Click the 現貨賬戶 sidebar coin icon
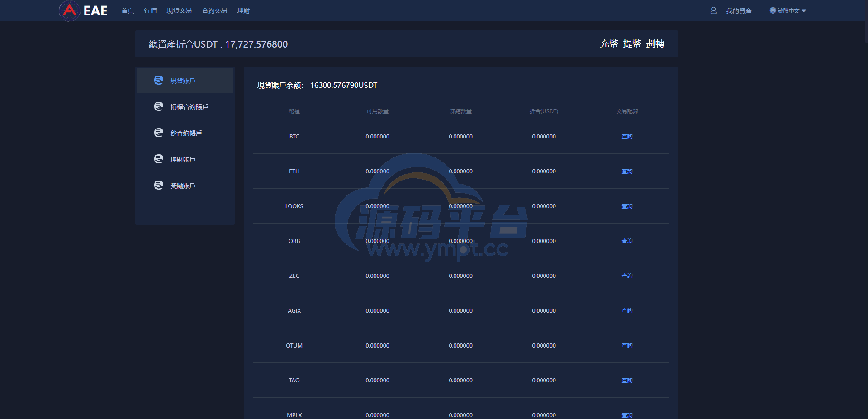868x419 pixels. click(158, 80)
